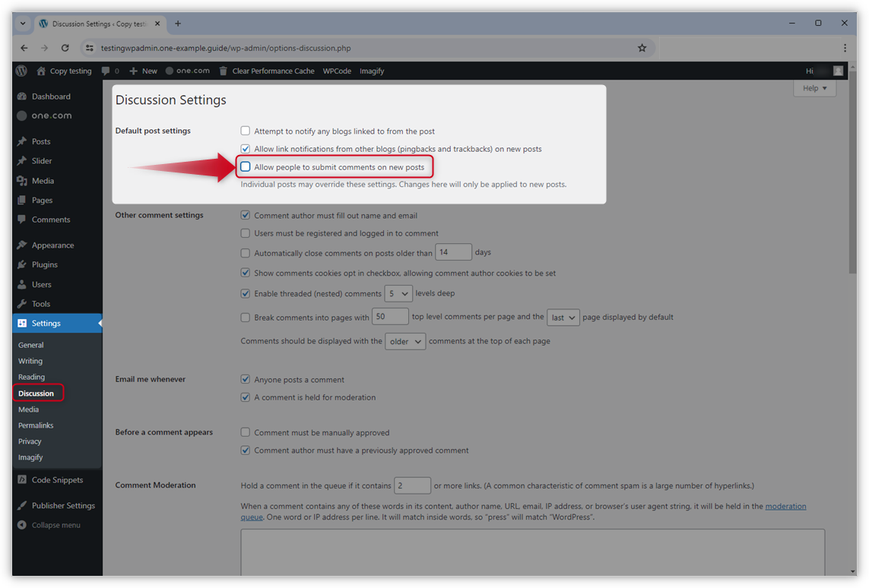
Task: Click the Collapse menu arrow icon
Action: [21, 525]
